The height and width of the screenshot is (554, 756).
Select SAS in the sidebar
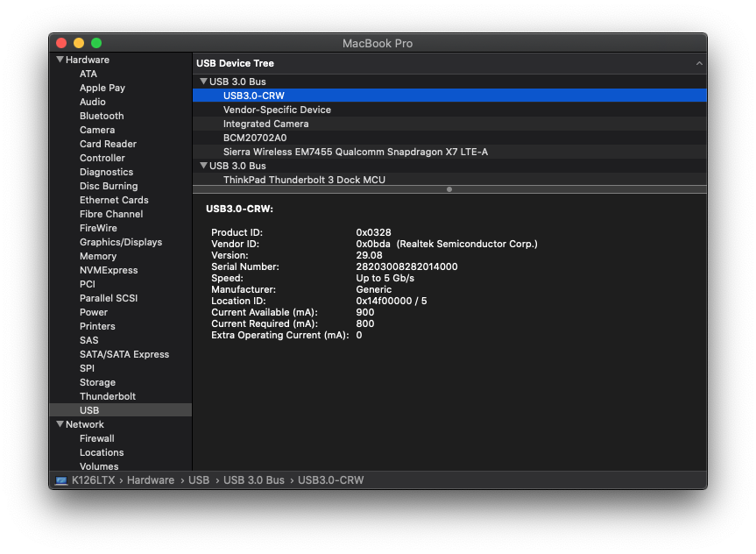click(x=88, y=340)
